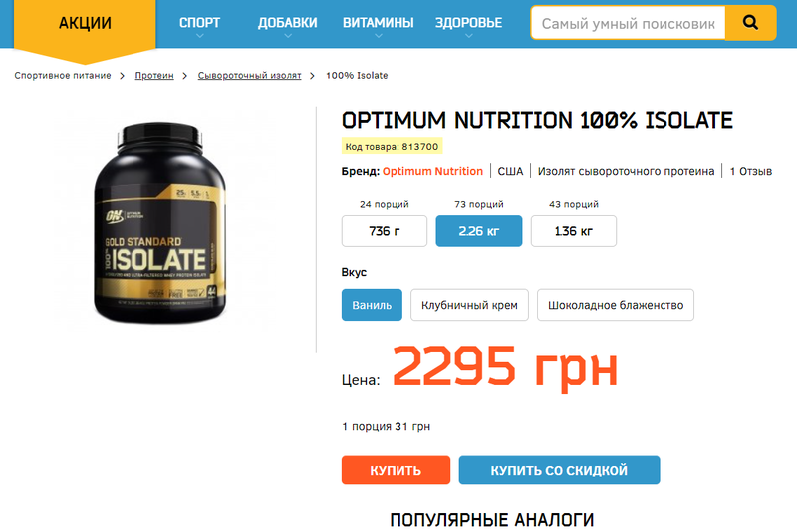The width and height of the screenshot is (797, 532).
Task: Open the Акции promotions tab
Action: [85, 23]
